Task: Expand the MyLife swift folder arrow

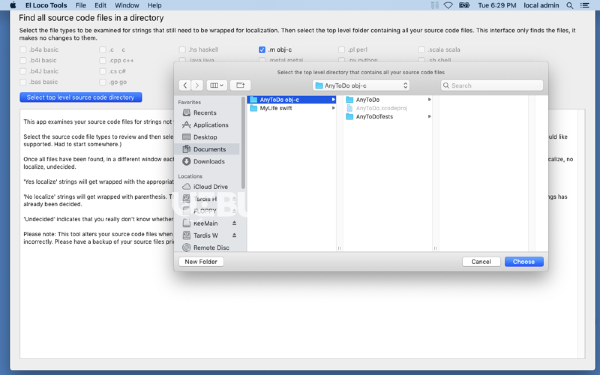Action: [x=333, y=108]
